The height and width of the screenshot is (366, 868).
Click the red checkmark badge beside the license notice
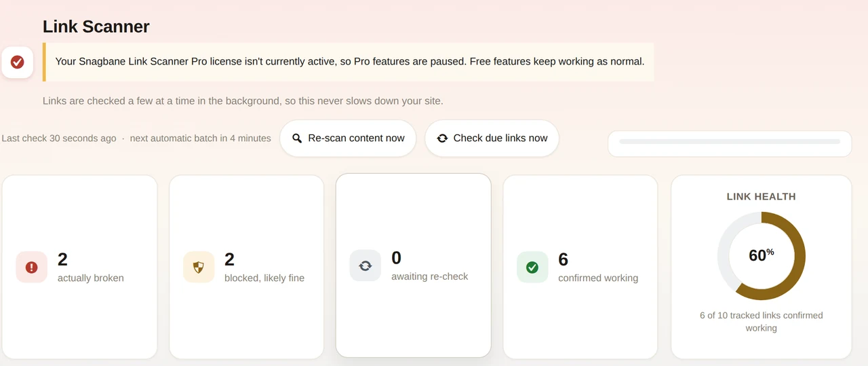pos(18,62)
